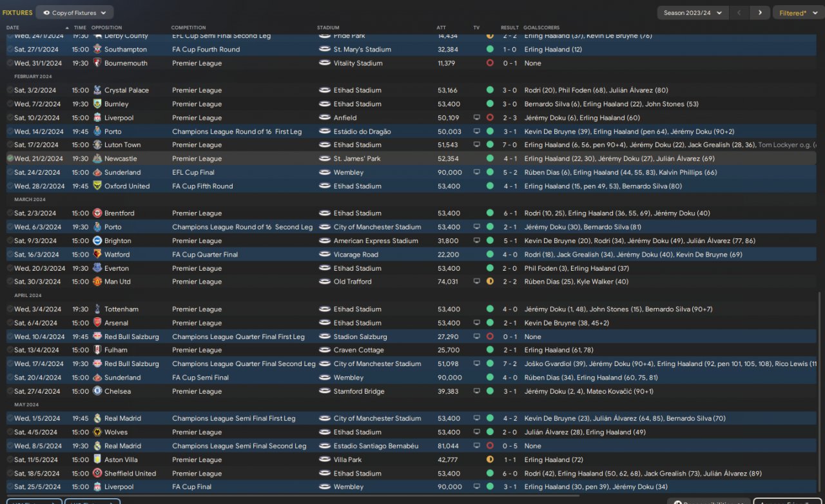Click the stadium icon beside Old Trafford

325,282
